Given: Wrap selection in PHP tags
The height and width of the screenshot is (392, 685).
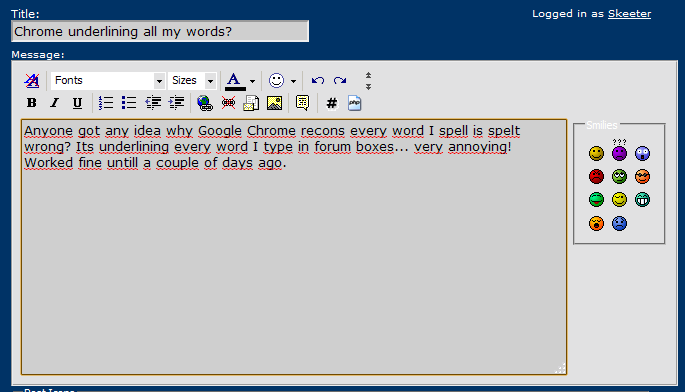Looking at the screenshot, I should pos(354,103).
